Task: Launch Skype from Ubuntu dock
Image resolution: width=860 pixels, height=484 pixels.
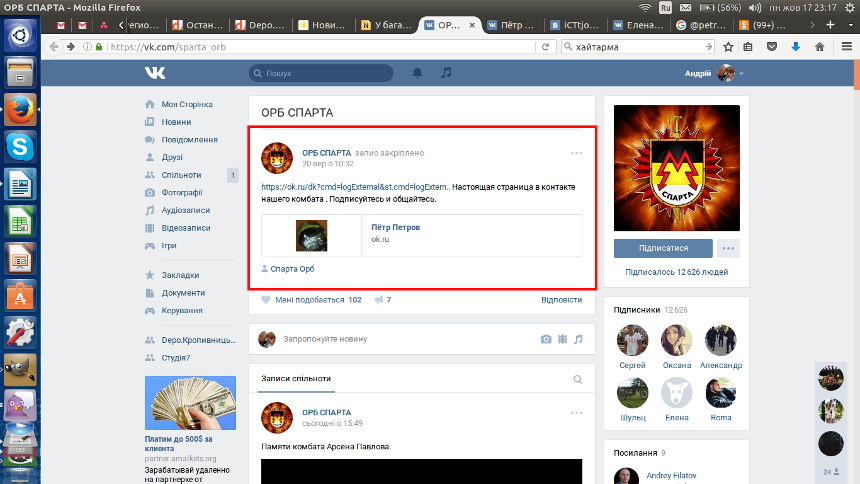Action: (20, 147)
